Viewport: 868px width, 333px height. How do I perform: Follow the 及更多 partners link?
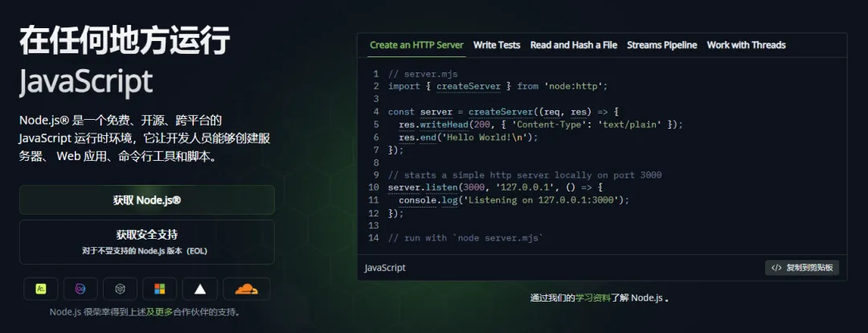159,312
